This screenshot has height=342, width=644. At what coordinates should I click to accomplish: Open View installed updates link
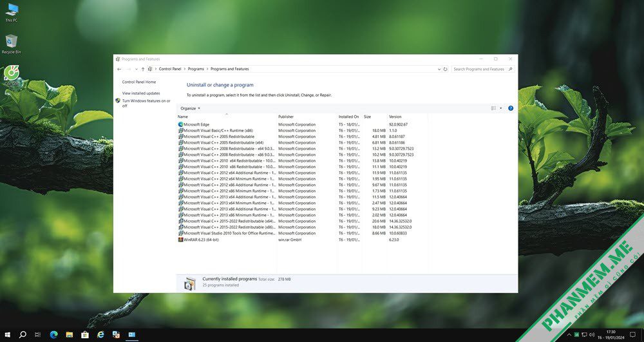(x=141, y=93)
